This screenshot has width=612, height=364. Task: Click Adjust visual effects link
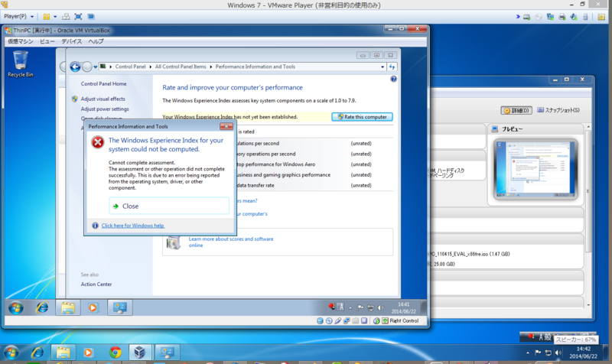point(103,99)
